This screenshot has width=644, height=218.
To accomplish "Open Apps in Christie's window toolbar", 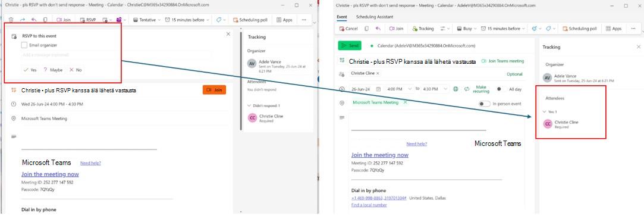I will 285,20.
